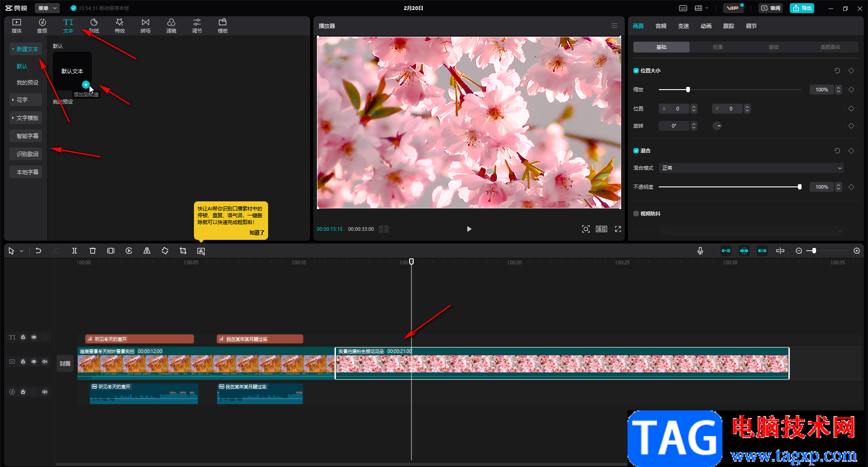Hide the text track with eye icon
Screen dimensions: 868x467
coord(34,337)
